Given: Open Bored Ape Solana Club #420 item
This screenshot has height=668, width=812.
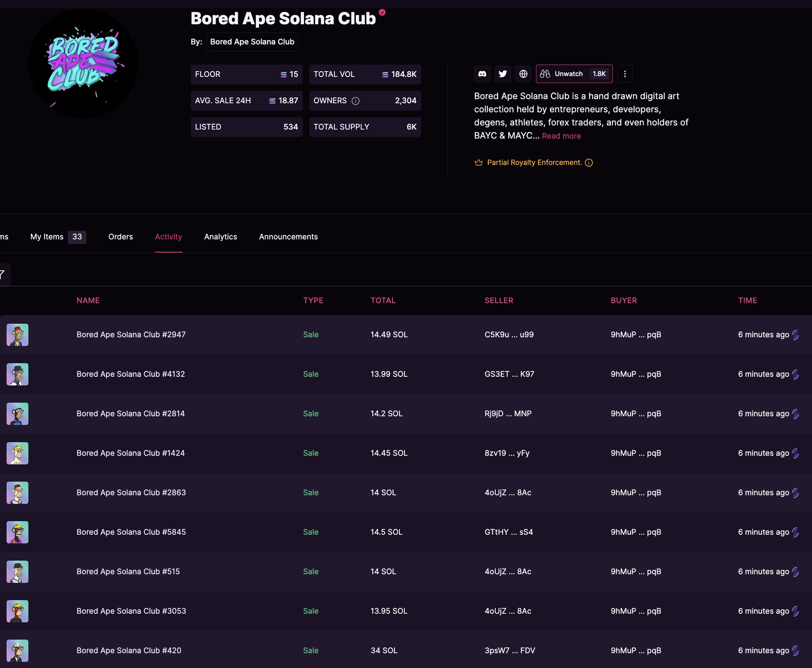Looking at the screenshot, I should [x=129, y=650].
